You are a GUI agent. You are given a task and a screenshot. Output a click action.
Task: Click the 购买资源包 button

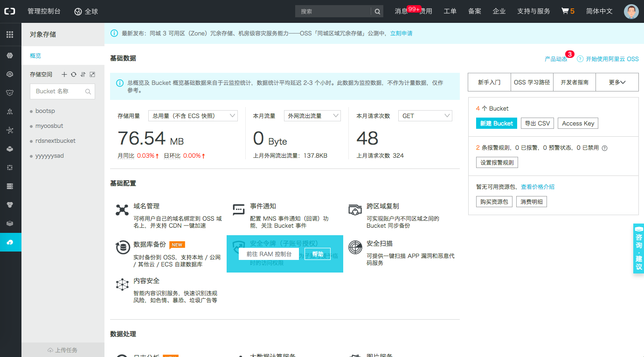494,202
